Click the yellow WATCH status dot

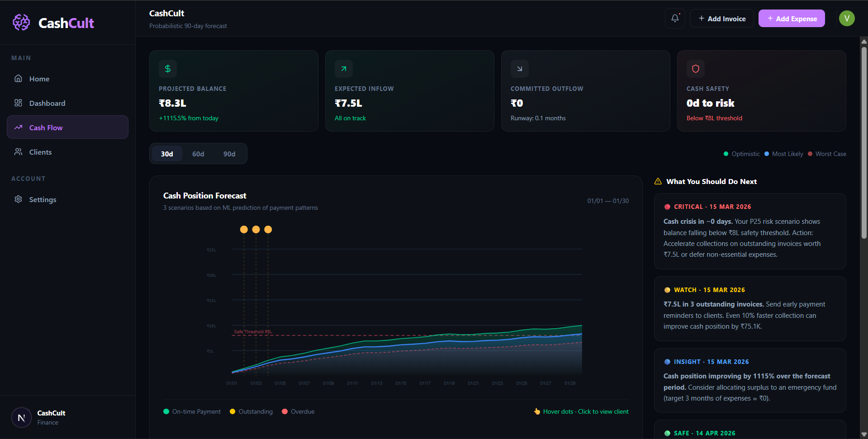[667, 290]
